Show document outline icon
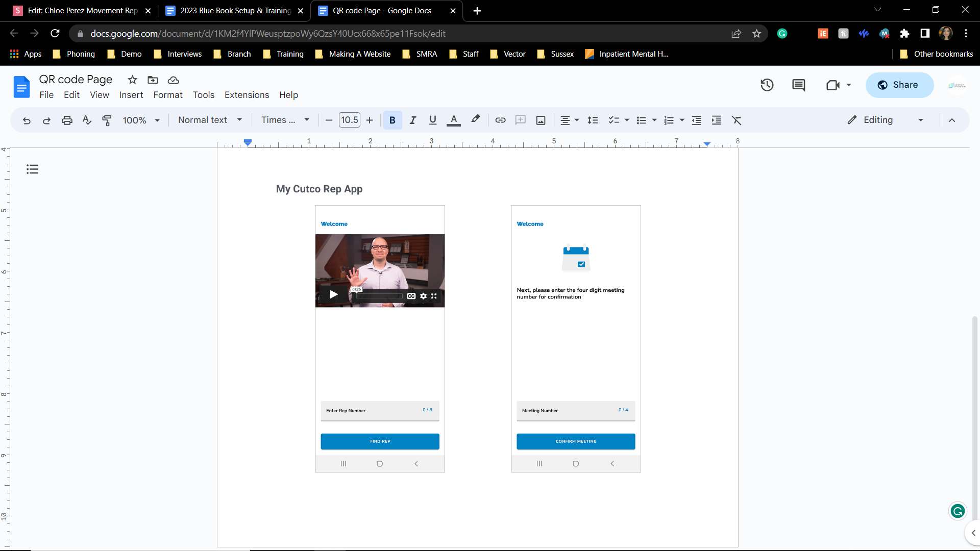Viewport: 980px width, 551px height. [x=32, y=169]
